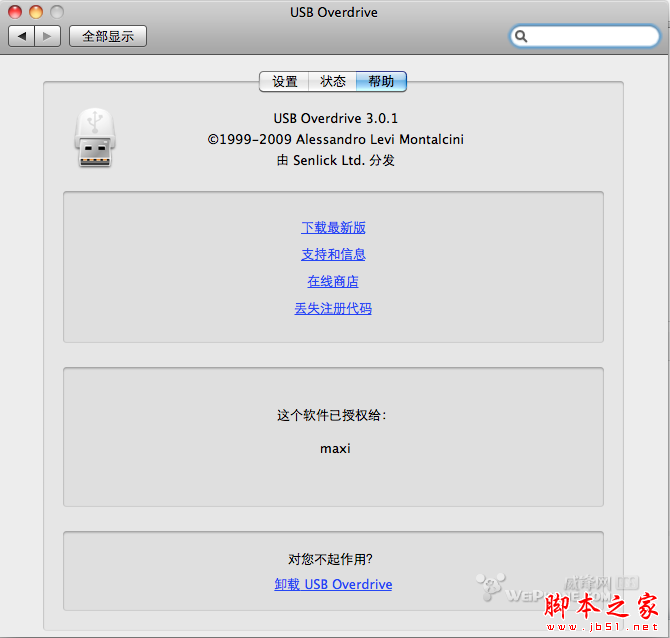Visit the 在线商店 link
Image resolution: width=670 pixels, height=638 pixels.
tap(333, 281)
